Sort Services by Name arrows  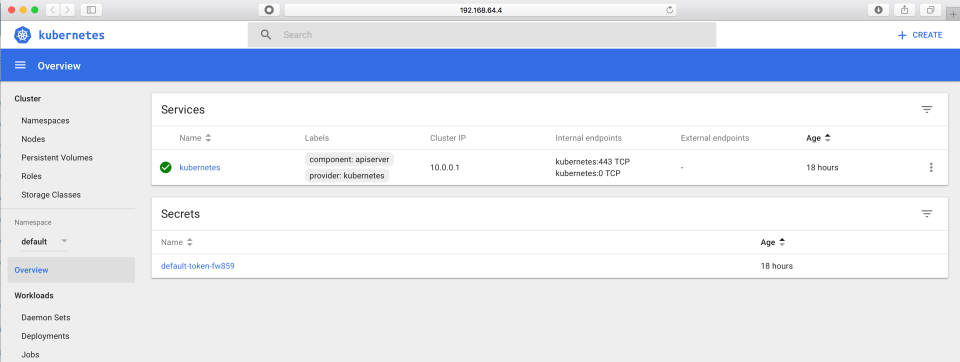coord(208,138)
